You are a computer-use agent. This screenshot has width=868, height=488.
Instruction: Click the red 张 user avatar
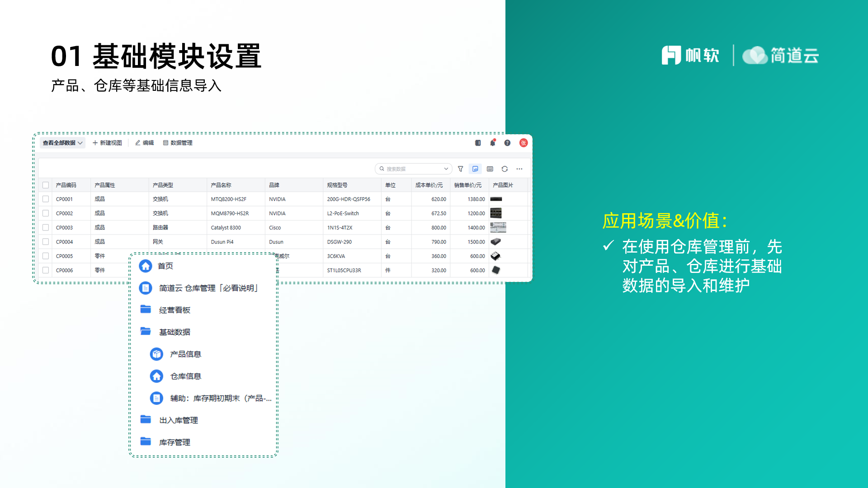(x=524, y=143)
